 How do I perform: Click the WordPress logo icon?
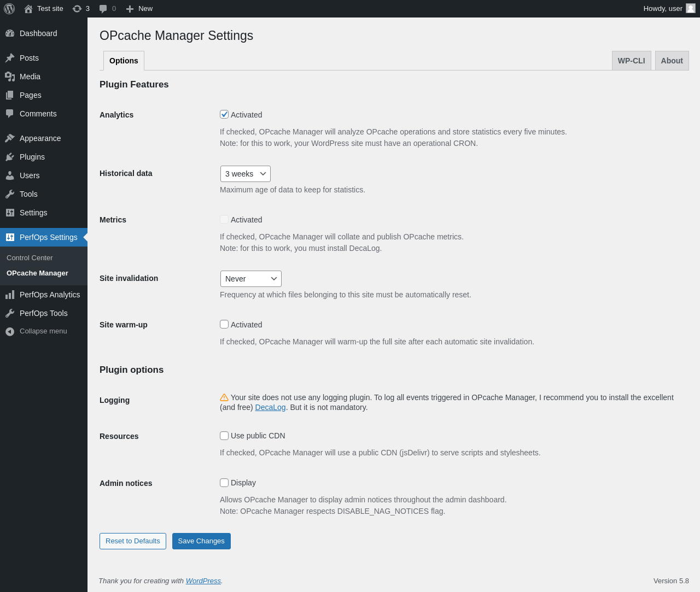coord(9,9)
